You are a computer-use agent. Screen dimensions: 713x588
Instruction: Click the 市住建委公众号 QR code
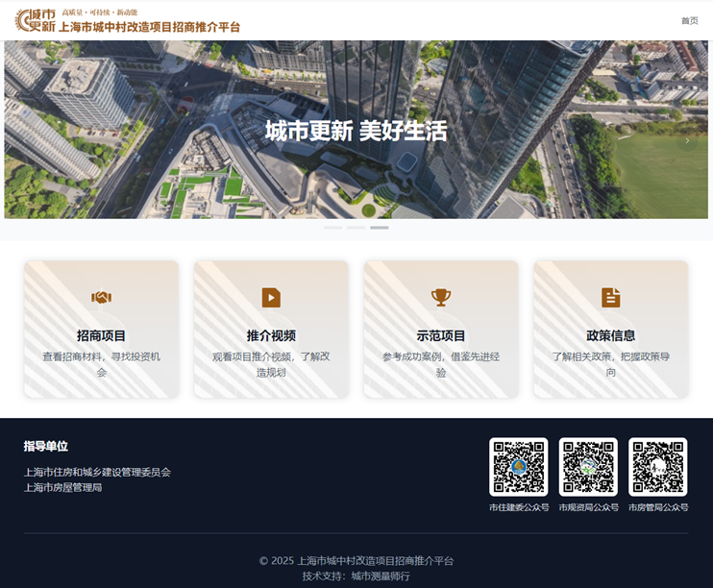tap(518, 467)
